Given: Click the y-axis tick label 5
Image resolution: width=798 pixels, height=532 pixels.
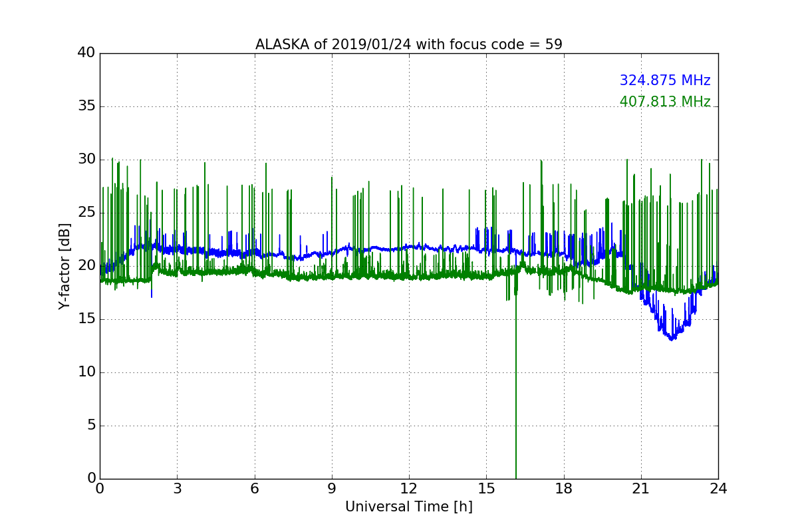Looking at the screenshot, I should coord(91,425).
